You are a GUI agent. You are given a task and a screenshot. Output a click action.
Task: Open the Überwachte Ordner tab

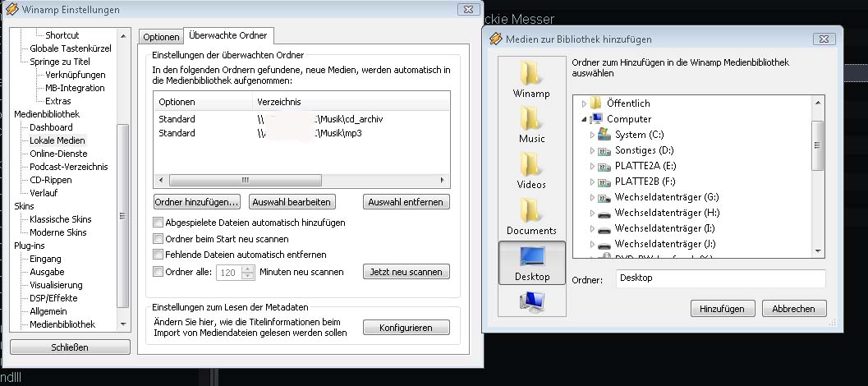(x=228, y=36)
